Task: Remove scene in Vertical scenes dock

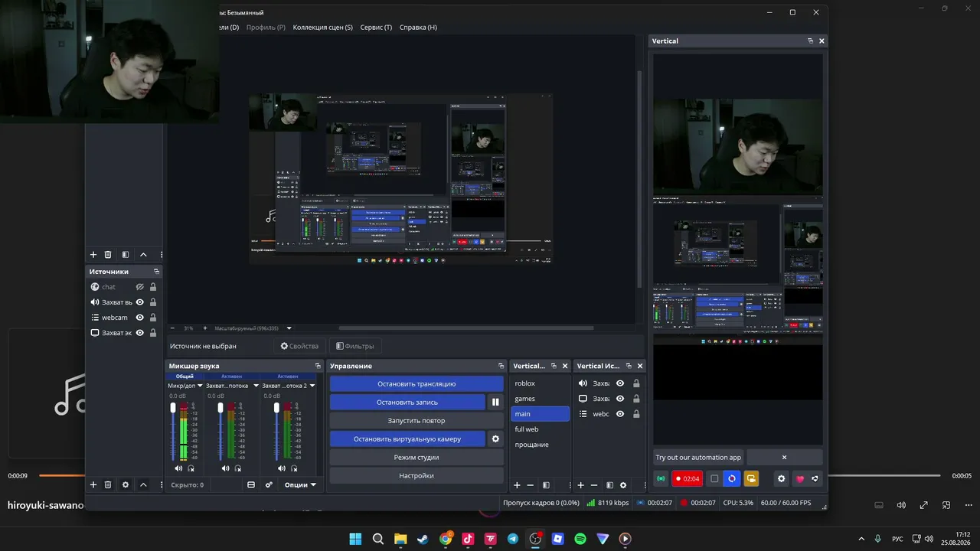Action: (x=530, y=485)
